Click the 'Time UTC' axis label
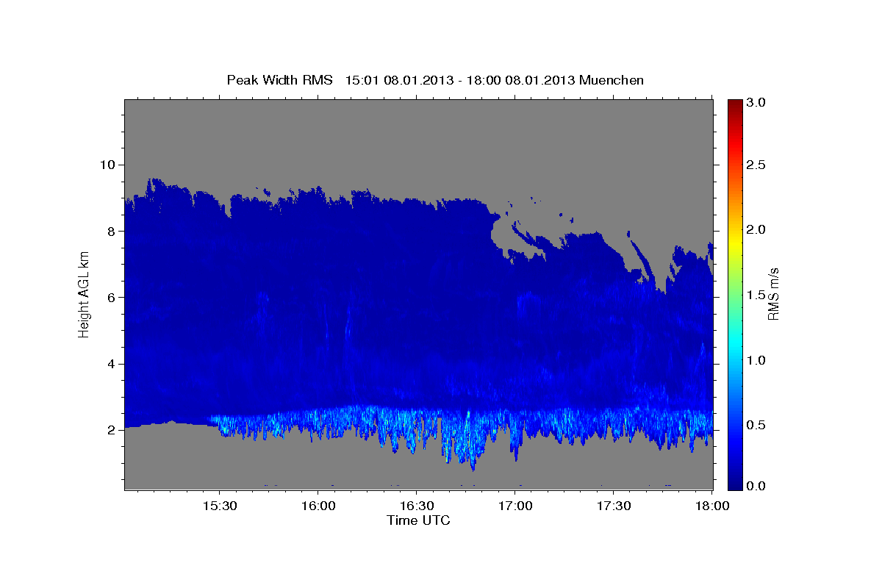Viewport: 882px width, 588px height. pyautogui.click(x=418, y=520)
